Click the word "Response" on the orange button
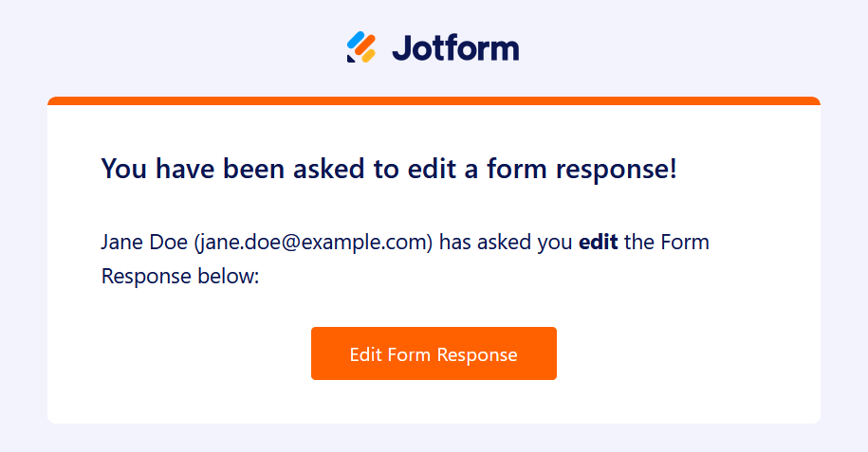This screenshot has height=452, width=868. tap(476, 354)
